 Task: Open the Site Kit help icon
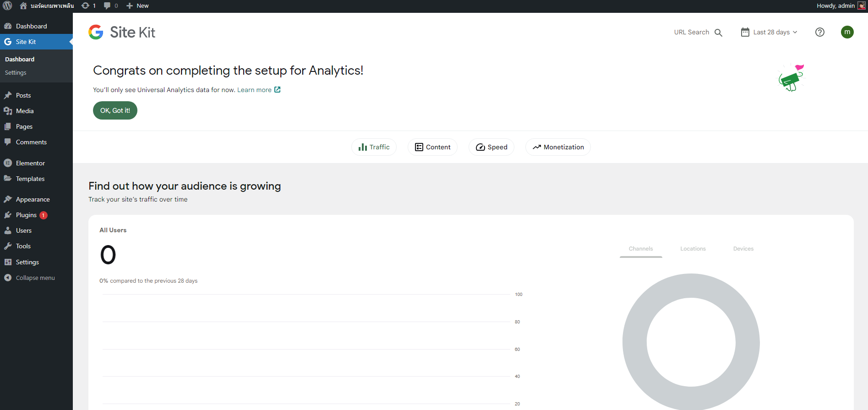click(x=820, y=32)
